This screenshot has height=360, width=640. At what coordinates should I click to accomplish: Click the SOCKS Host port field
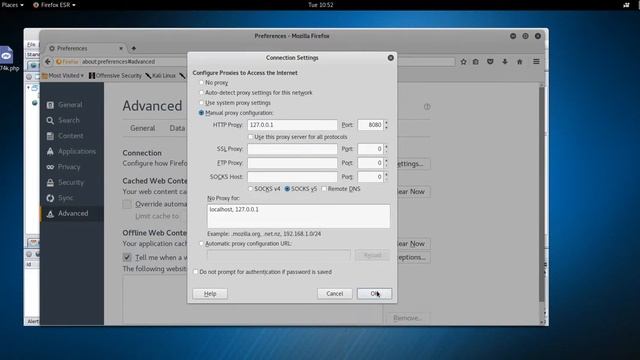[370, 177]
